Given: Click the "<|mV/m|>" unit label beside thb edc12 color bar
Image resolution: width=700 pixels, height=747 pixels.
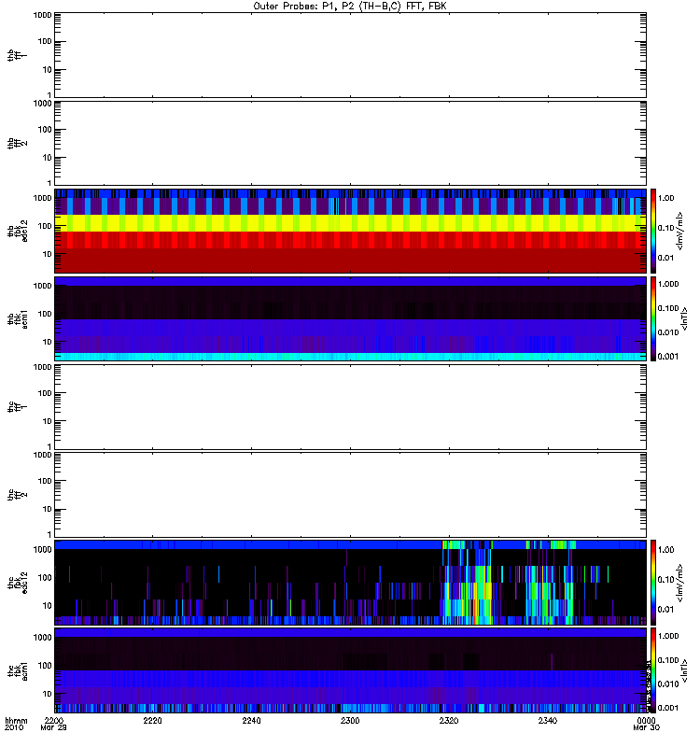Looking at the screenshot, I should (x=680, y=231).
